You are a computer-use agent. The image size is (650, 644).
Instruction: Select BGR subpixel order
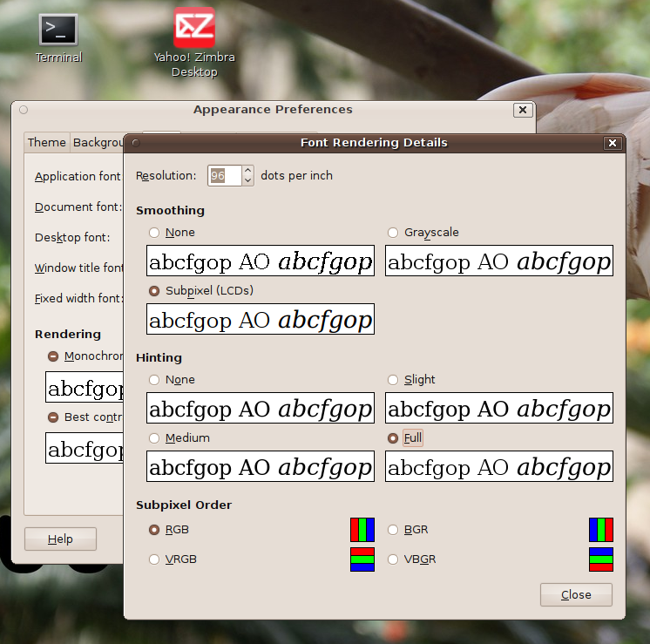pyautogui.click(x=408, y=530)
